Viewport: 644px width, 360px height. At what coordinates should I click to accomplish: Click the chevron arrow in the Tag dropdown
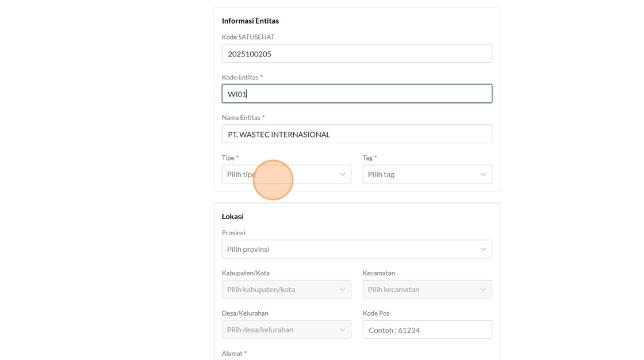click(x=483, y=174)
